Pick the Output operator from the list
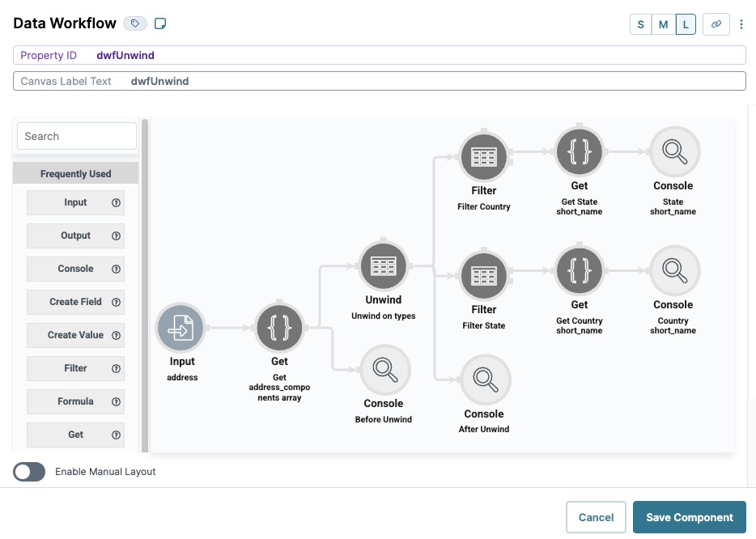Screen dimensions: 756x539 click(76, 236)
